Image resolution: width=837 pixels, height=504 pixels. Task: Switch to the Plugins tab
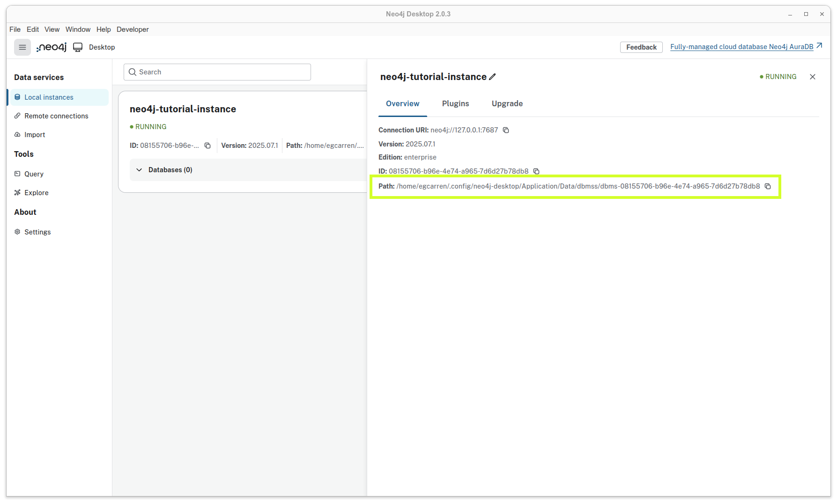(455, 103)
